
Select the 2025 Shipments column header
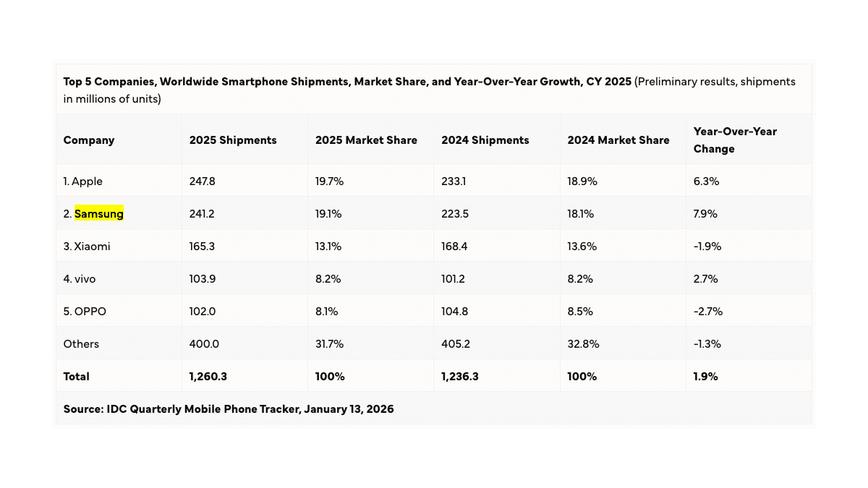(233, 140)
